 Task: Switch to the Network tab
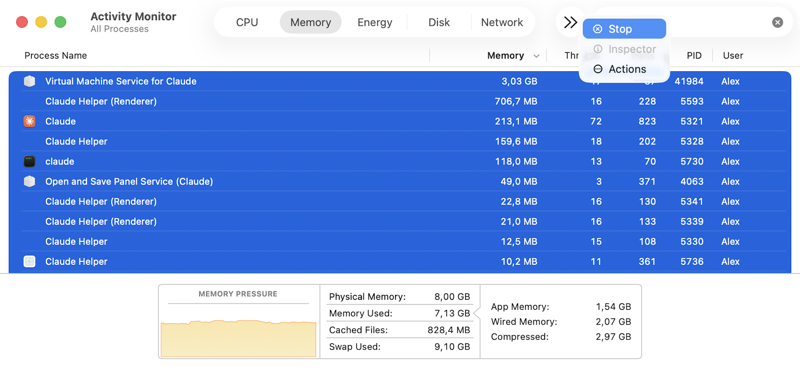click(x=502, y=22)
